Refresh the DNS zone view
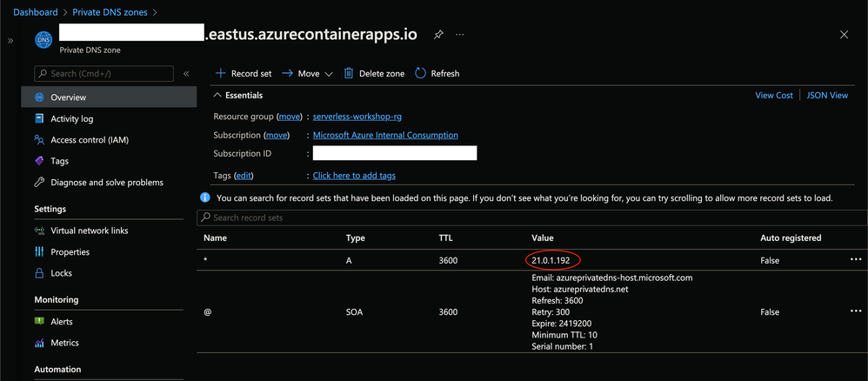The height and width of the screenshot is (381, 868). coord(437,73)
